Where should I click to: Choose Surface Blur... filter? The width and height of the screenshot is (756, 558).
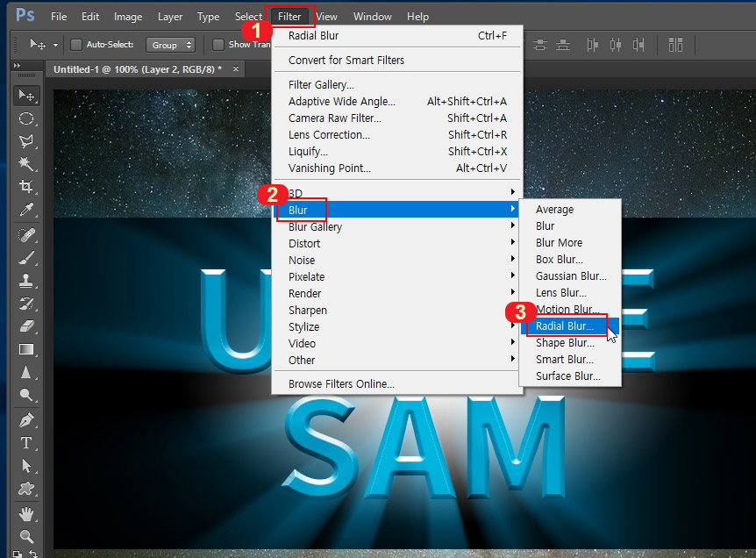[570, 376]
